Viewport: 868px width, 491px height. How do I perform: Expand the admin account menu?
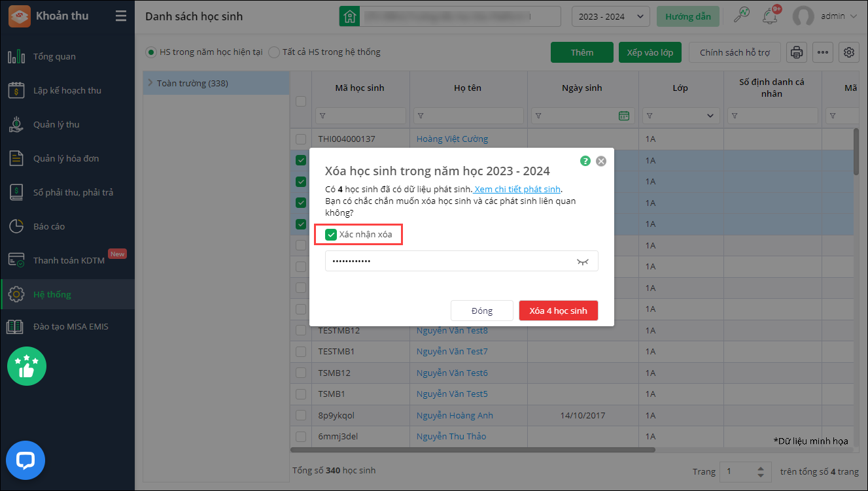853,16
